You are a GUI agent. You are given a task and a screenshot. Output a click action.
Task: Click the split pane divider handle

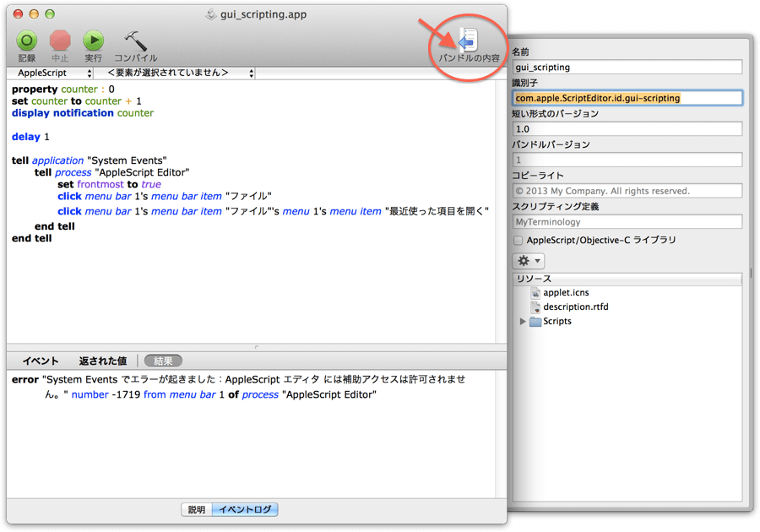click(257, 347)
